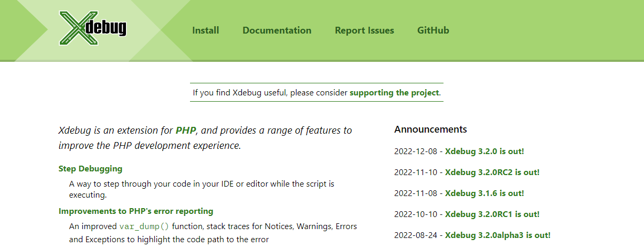Go to the Documentation section

tap(277, 30)
